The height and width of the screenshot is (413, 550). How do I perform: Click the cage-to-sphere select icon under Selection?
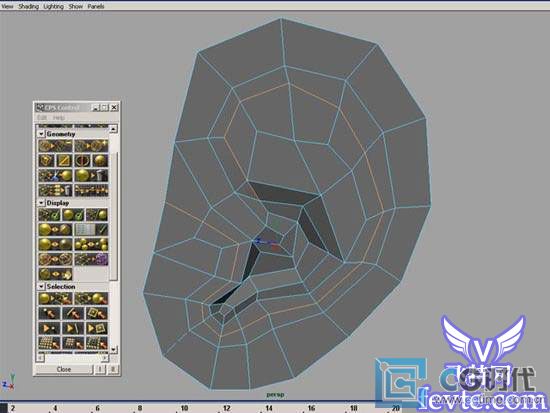click(x=91, y=299)
